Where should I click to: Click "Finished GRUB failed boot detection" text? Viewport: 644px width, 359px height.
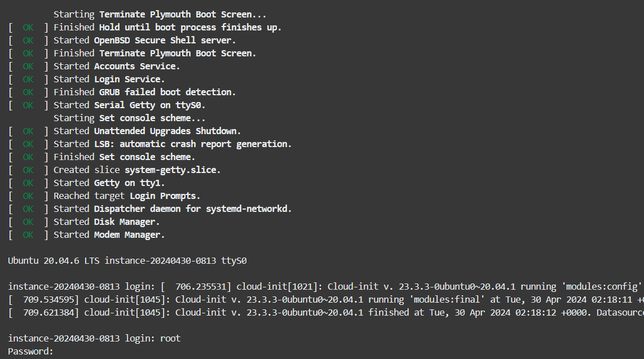pos(144,92)
